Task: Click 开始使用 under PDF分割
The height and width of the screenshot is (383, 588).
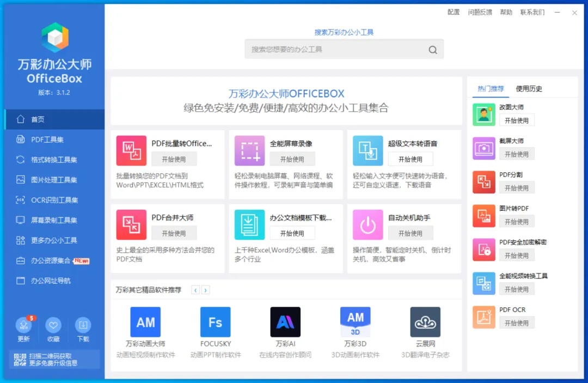Action: point(516,188)
